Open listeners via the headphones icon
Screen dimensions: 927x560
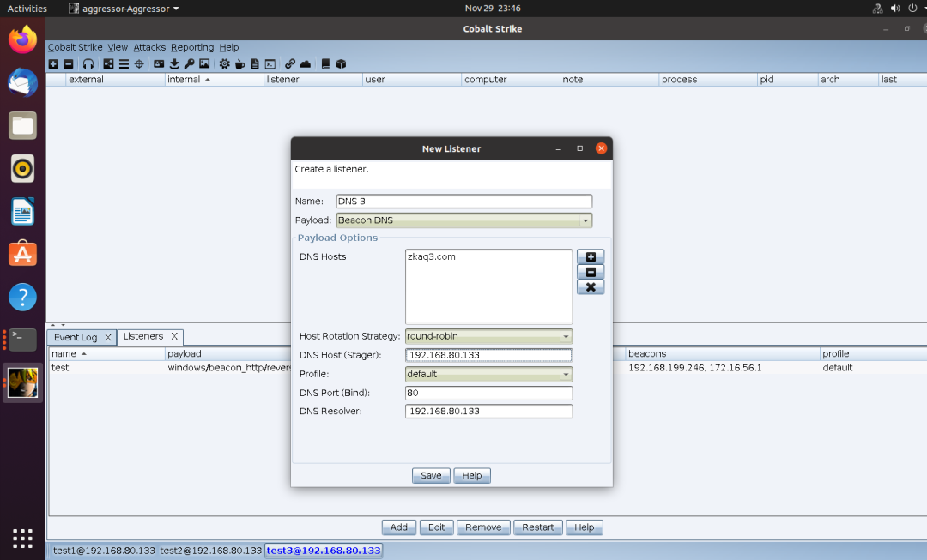[x=88, y=63]
